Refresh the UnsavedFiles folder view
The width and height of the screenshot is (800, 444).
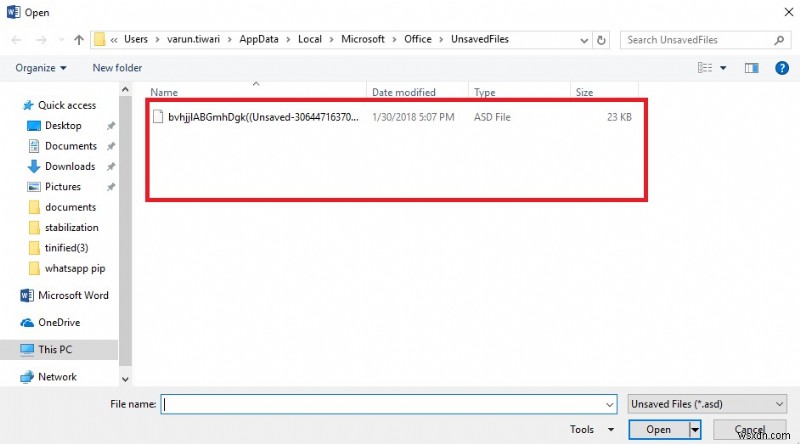point(602,40)
